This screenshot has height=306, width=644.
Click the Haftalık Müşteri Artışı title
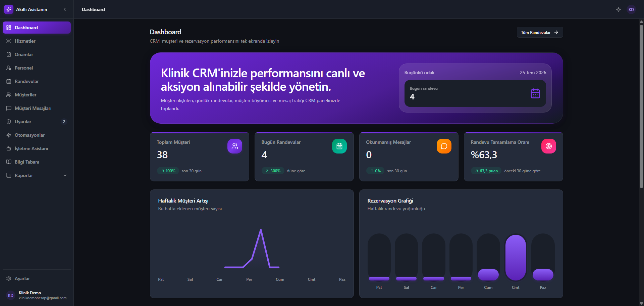pos(183,201)
